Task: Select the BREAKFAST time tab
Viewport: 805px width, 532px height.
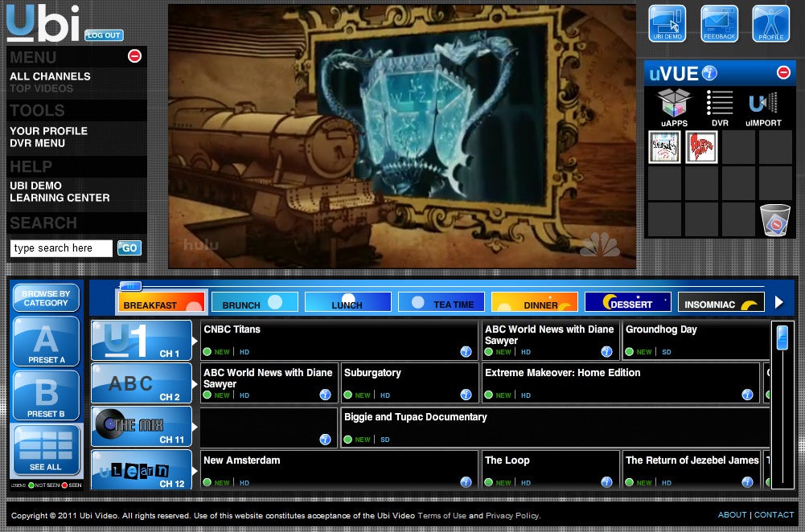Action: pyautogui.click(x=162, y=302)
